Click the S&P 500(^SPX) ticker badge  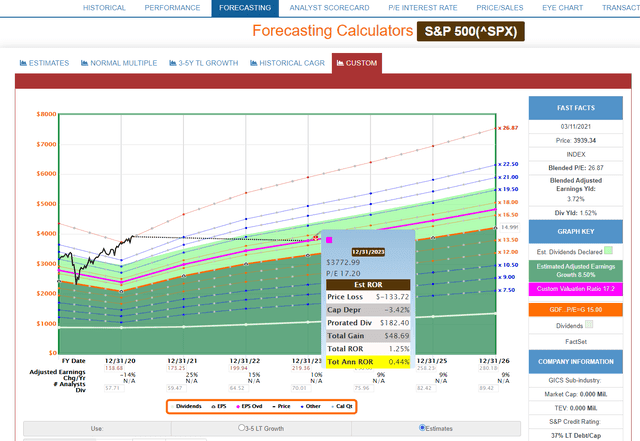(x=471, y=31)
